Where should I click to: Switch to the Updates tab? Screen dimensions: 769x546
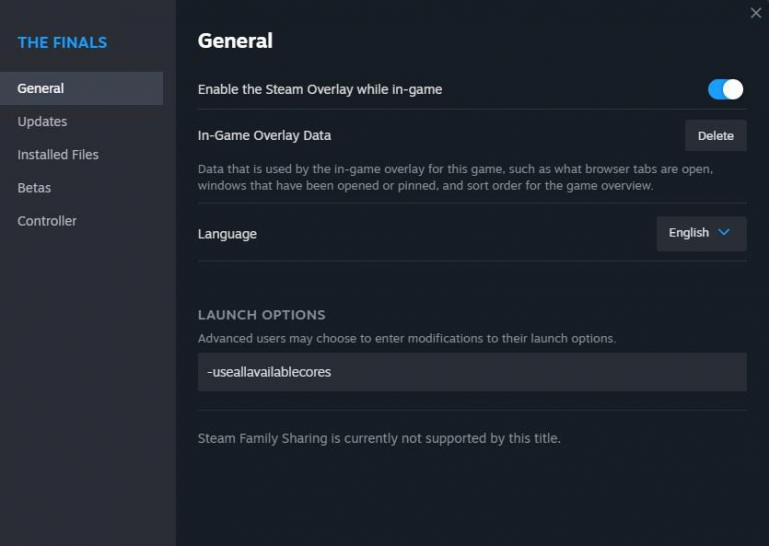(42, 121)
